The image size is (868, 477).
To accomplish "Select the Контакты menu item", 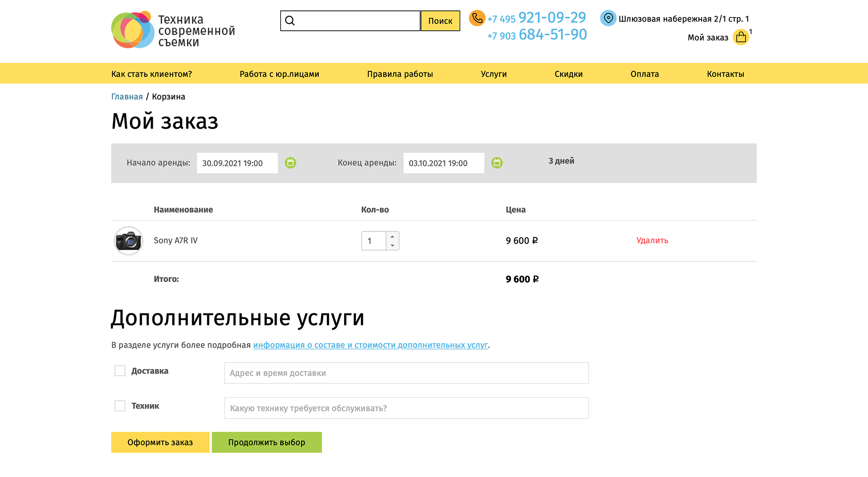I will (725, 74).
